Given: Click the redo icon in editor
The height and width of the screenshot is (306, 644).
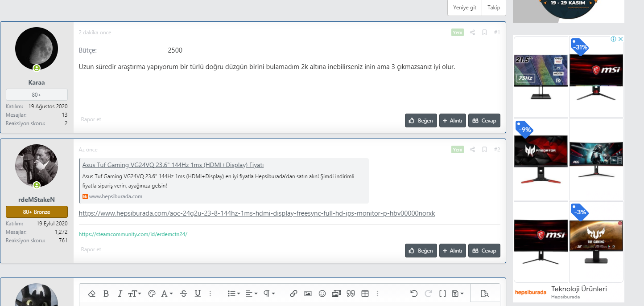Looking at the screenshot, I should click(428, 294).
